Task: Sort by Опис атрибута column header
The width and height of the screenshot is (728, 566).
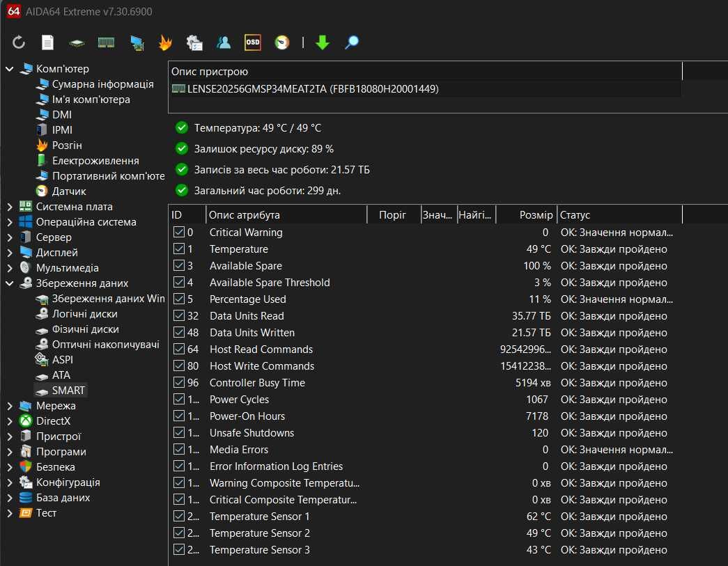Action: coord(286,215)
